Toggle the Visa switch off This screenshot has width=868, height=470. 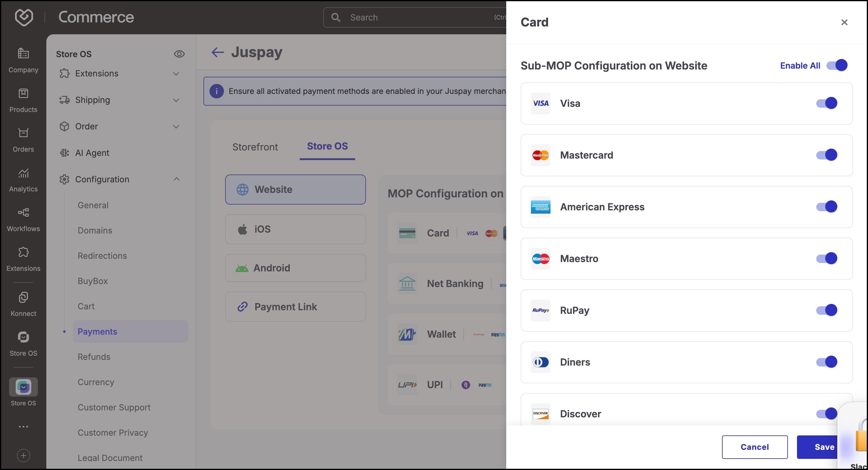tap(826, 103)
